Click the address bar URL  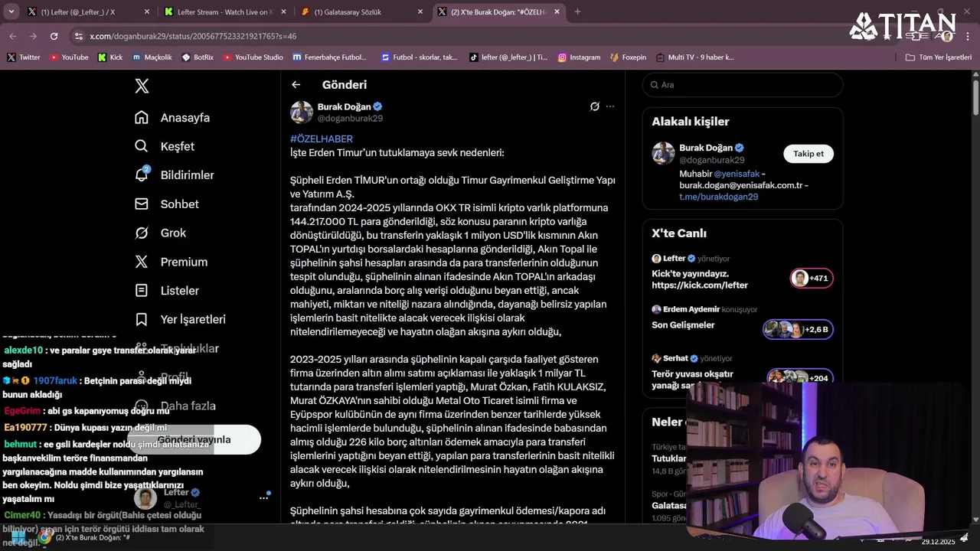(x=193, y=36)
